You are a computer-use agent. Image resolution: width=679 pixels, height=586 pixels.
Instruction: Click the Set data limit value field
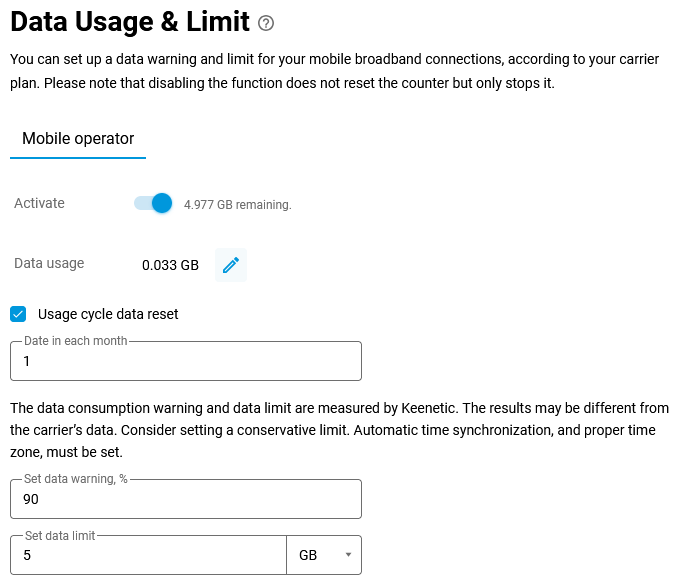pyautogui.click(x=148, y=555)
